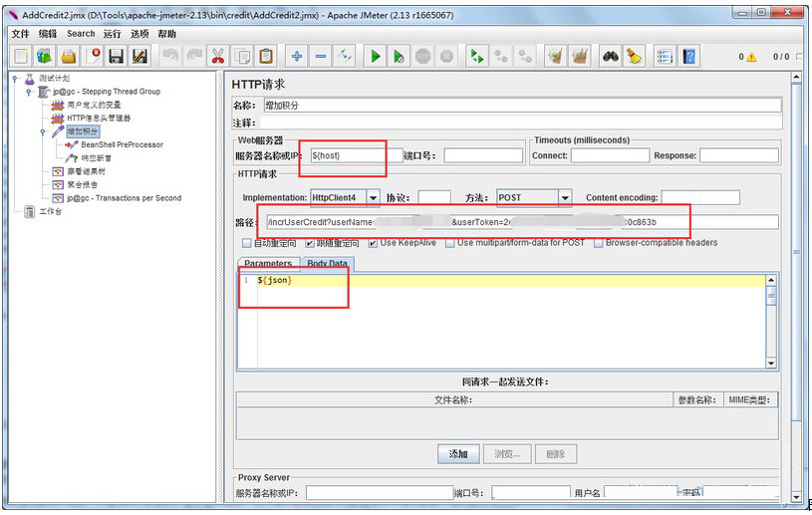Image resolution: width=812 pixels, height=515 pixels.
Task: Click the Copy icon in the toolbar
Action: point(242,56)
